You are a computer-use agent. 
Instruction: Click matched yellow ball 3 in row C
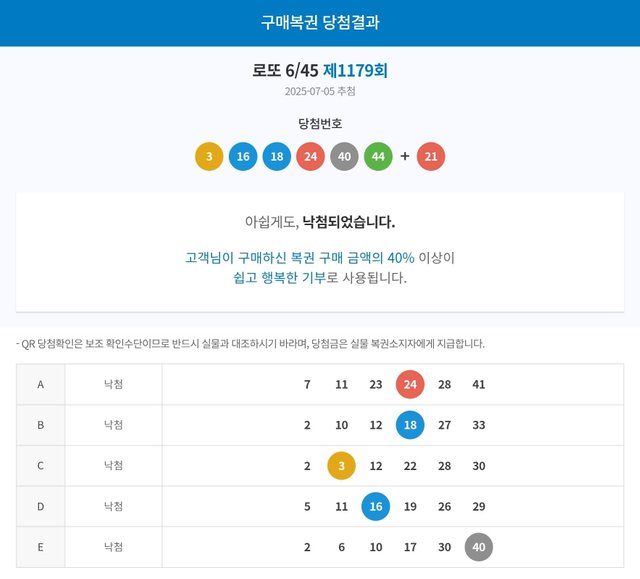pos(342,466)
